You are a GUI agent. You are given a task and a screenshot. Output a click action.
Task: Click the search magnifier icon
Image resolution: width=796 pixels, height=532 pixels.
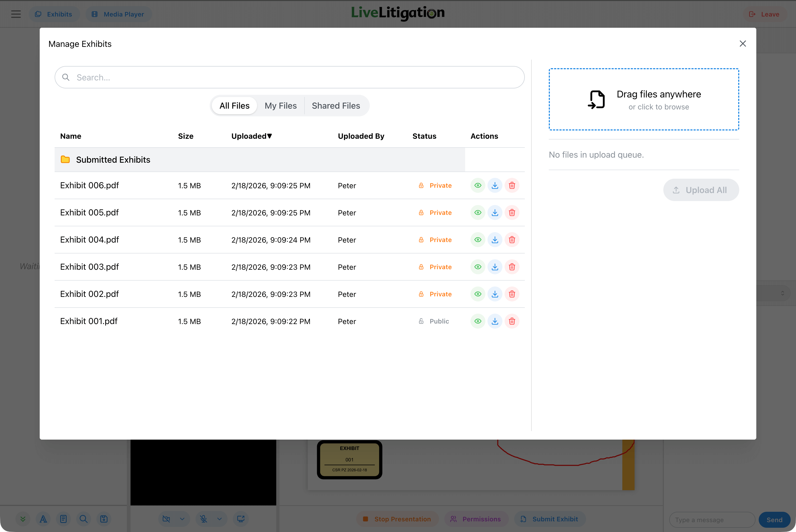click(x=66, y=77)
